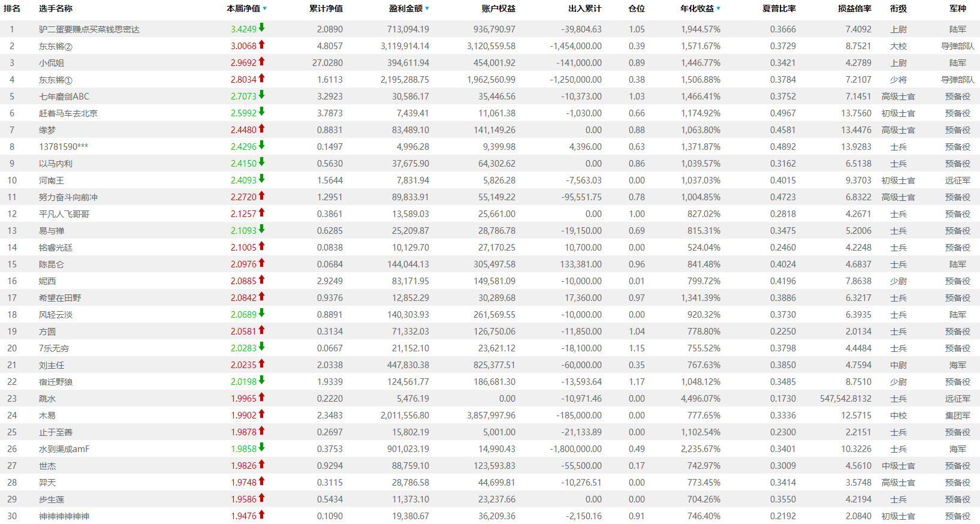
Task: Click the green down arrow for 风轻云淡
Action: (262, 313)
